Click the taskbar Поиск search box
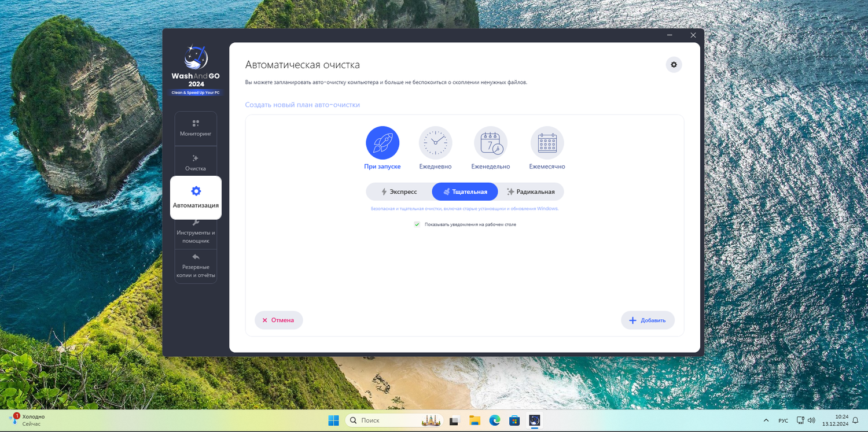 tap(394, 420)
